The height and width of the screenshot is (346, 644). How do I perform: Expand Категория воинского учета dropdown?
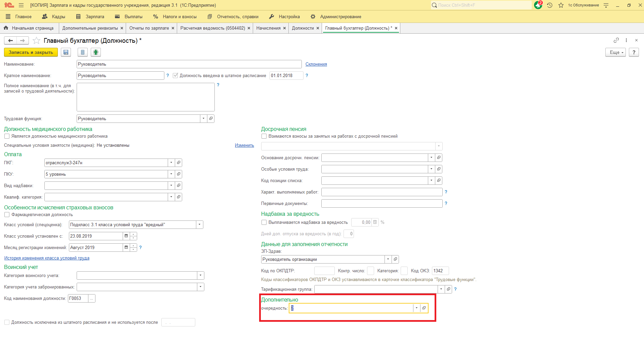pos(201,275)
